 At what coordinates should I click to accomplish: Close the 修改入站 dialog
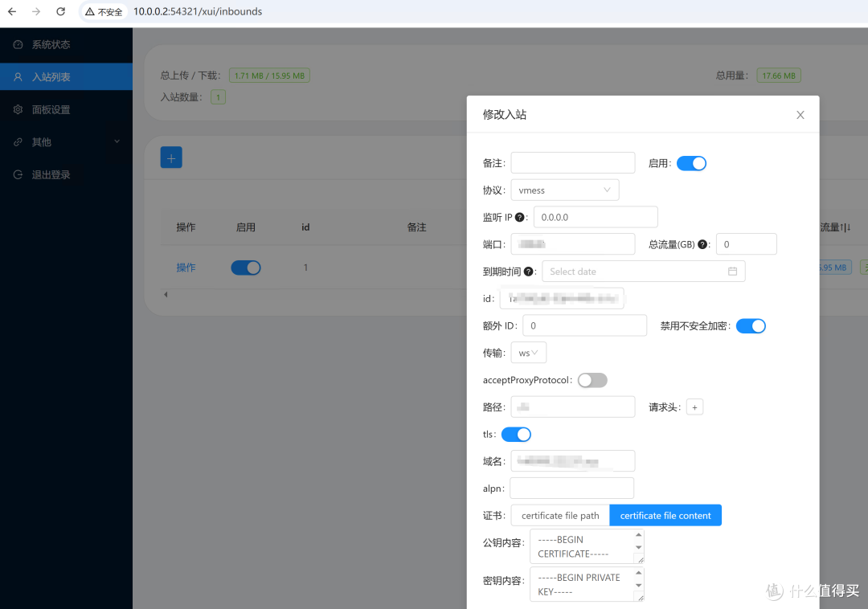click(x=800, y=115)
